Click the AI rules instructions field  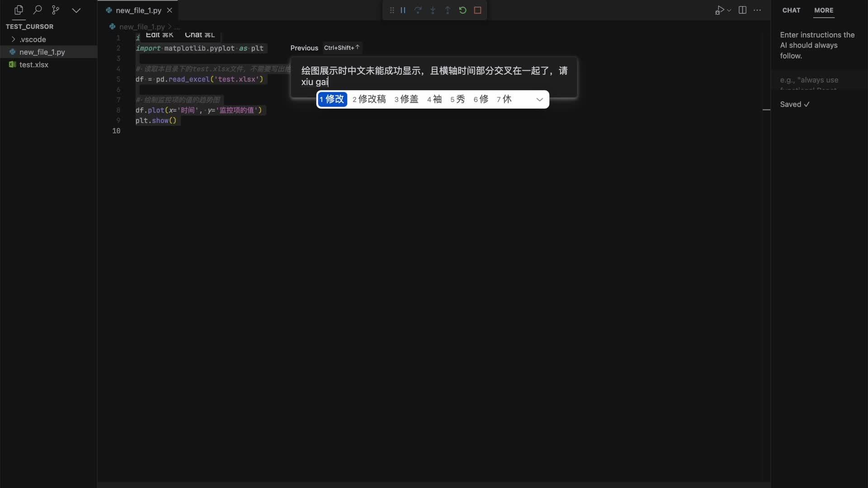point(818,80)
